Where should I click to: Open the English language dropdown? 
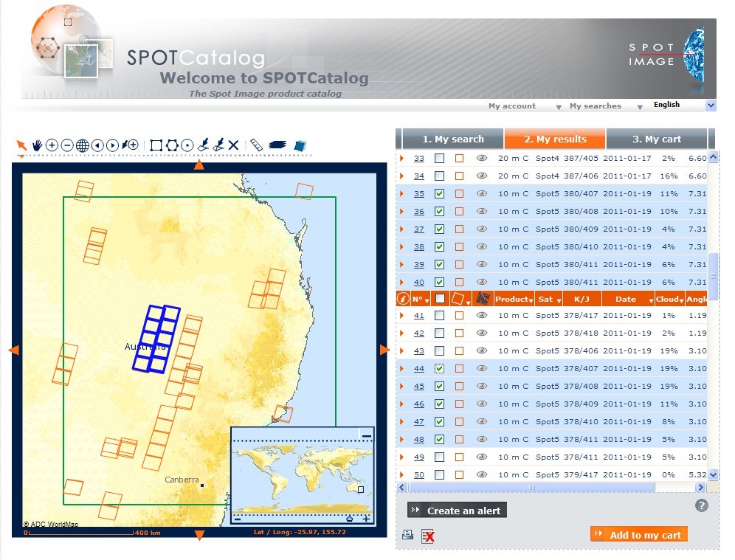pyautogui.click(x=711, y=106)
